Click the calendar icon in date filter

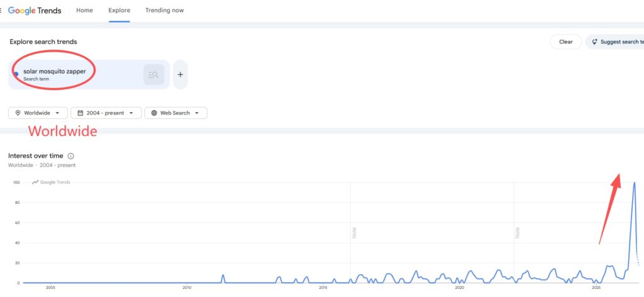80,113
